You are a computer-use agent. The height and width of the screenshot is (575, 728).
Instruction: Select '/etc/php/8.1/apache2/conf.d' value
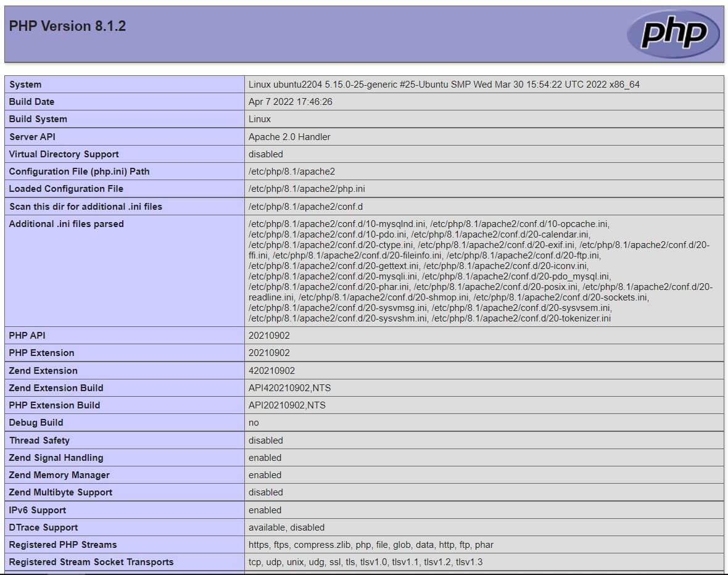tap(305, 207)
